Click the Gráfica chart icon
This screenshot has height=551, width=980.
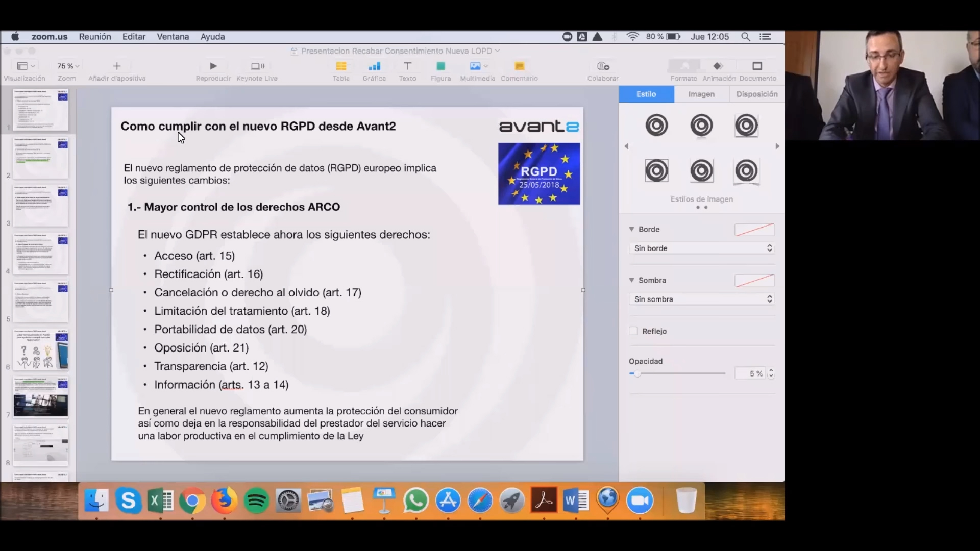[x=374, y=66]
